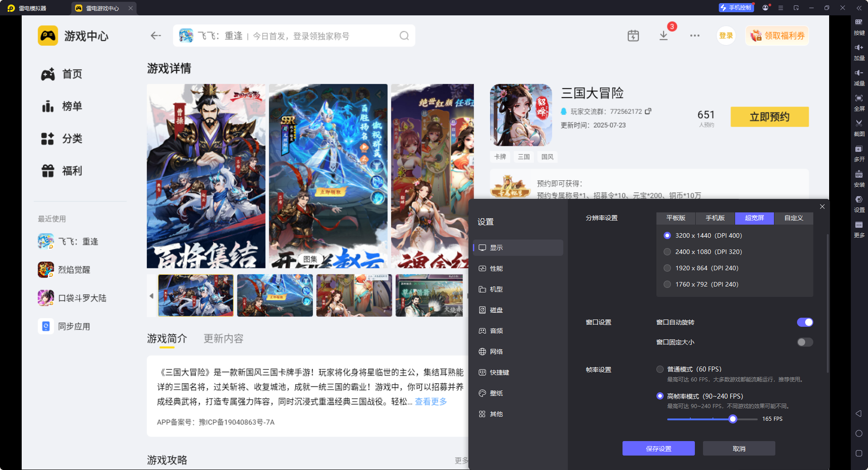The image size is (868, 470).
Task: Switch to the 更新内容 tab
Action: click(x=223, y=338)
